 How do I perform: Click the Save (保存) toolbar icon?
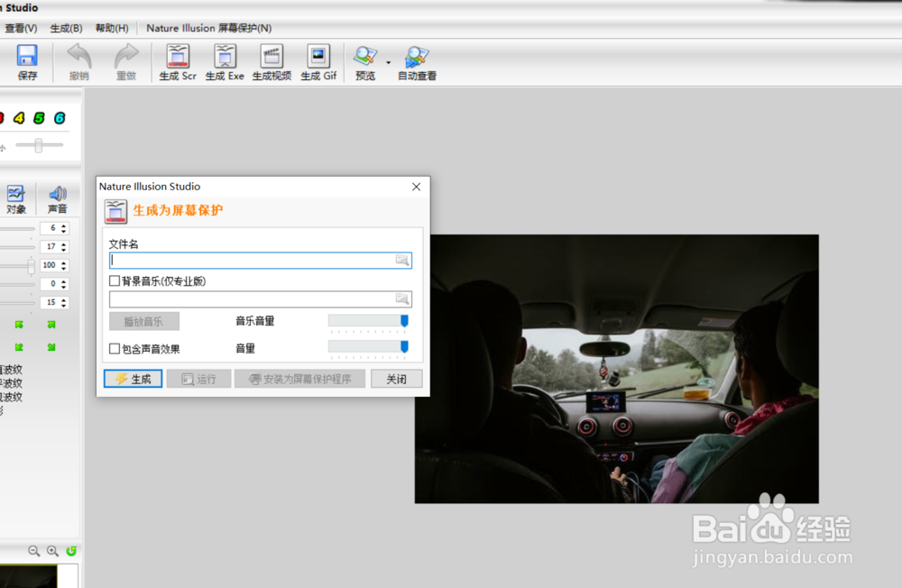[27, 62]
